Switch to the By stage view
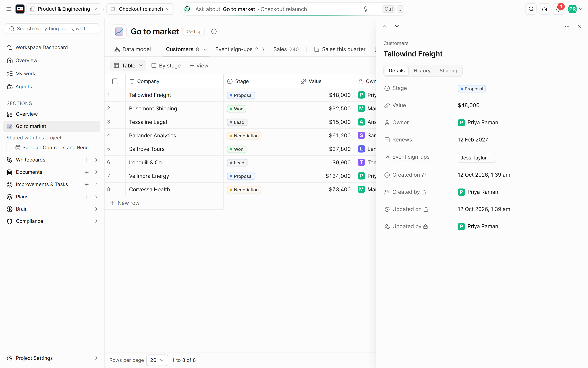This screenshot has height=368, width=588. tap(166, 65)
